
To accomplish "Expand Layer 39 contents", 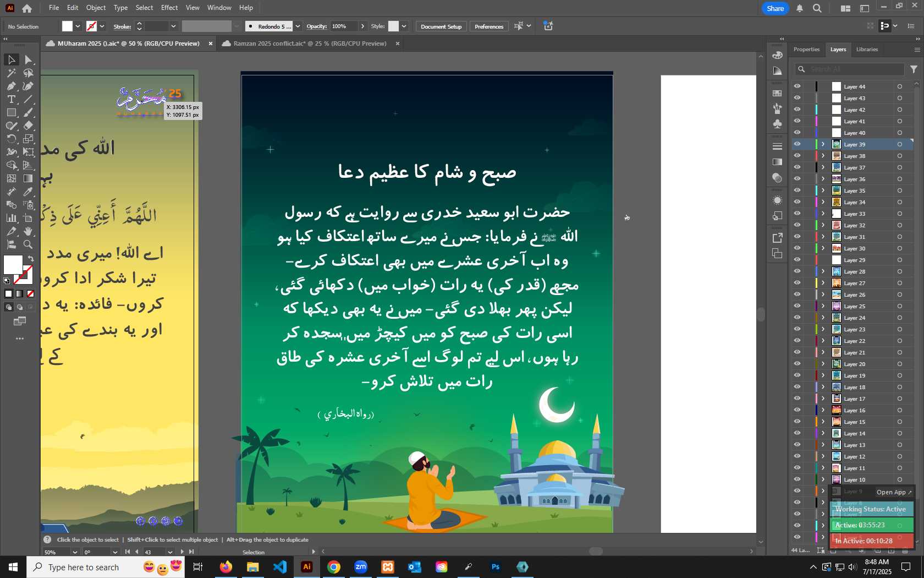I will click(823, 144).
